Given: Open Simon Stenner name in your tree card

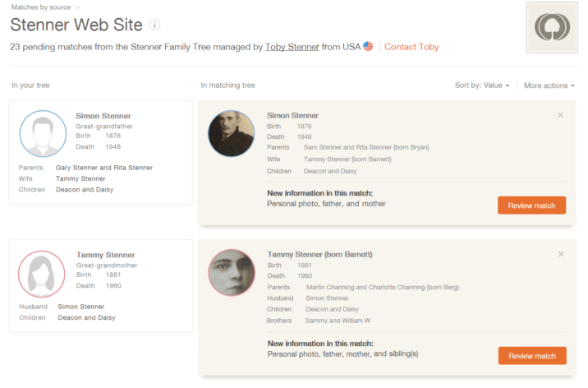Looking at the screenshot, I should pos(103,116).
